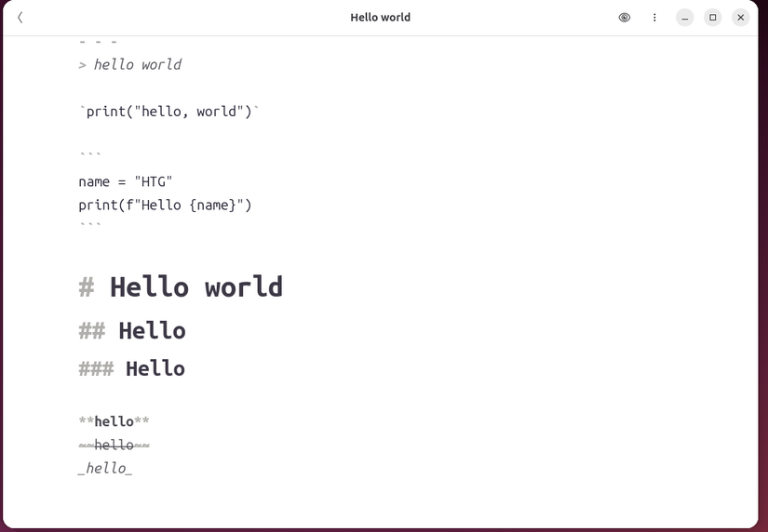Click the line name = "HTG"
Image resolution: width=768 pixels, height=532 pixels.
[126, 181]
